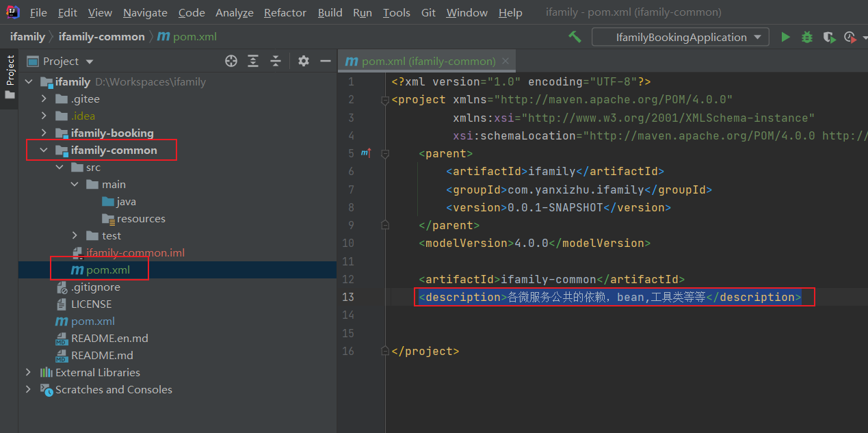
Task: Hide the Project tool window panel
Action: (x=325, y=61)
